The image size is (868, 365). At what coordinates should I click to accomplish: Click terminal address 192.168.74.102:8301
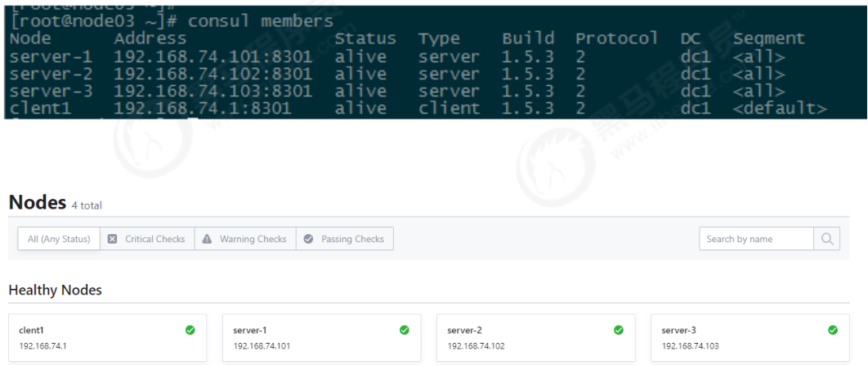(x=213, y=74)
